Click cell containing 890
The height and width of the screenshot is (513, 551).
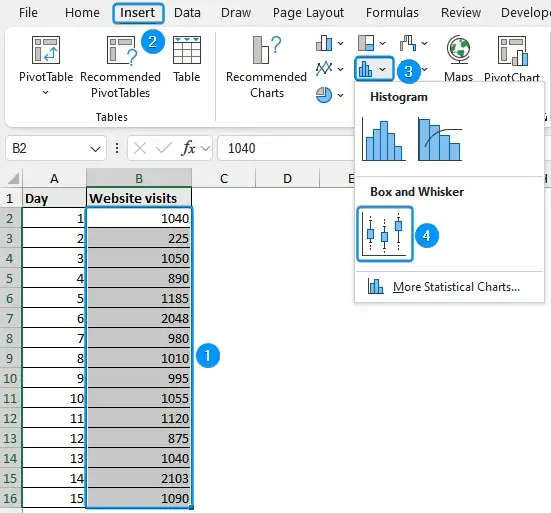(139, 279)
